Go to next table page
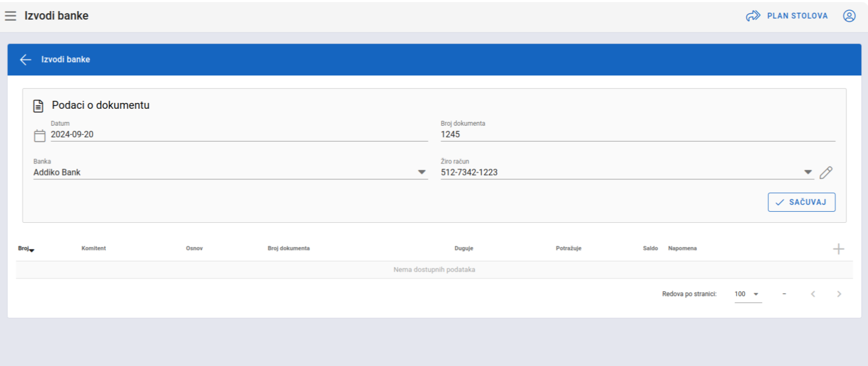Image resolution: width=868 pixels, height=366 pixels. [x=839, y=294]
